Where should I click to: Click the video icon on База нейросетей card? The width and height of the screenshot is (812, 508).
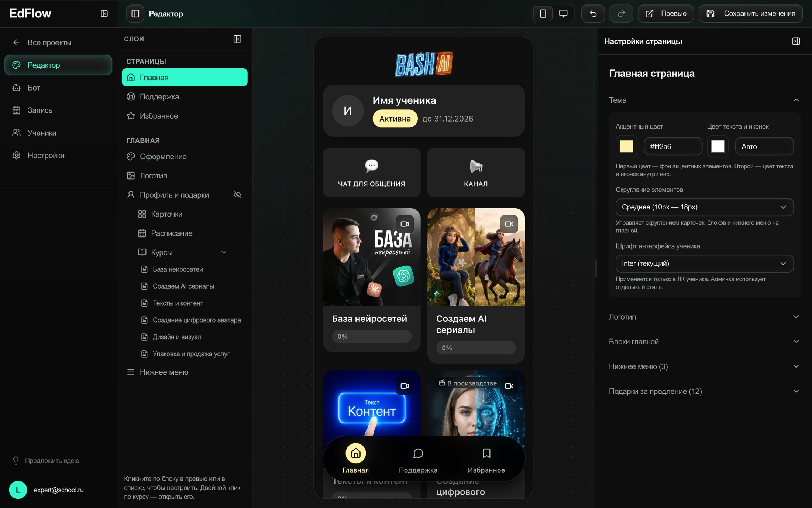(405, 224)
